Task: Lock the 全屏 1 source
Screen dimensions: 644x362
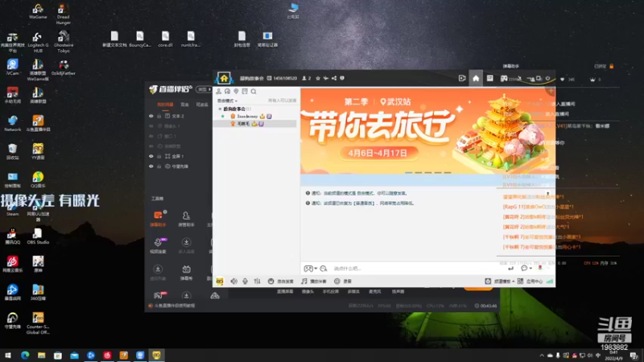Action: tap(159, 156)
